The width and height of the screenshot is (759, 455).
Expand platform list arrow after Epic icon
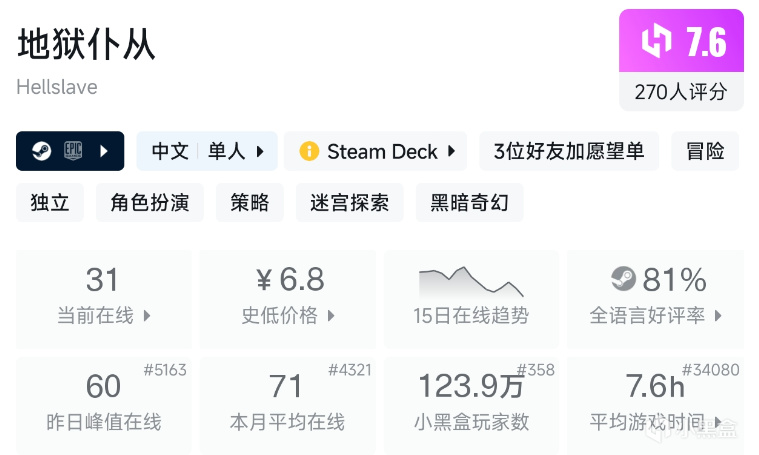pos(104,151)
